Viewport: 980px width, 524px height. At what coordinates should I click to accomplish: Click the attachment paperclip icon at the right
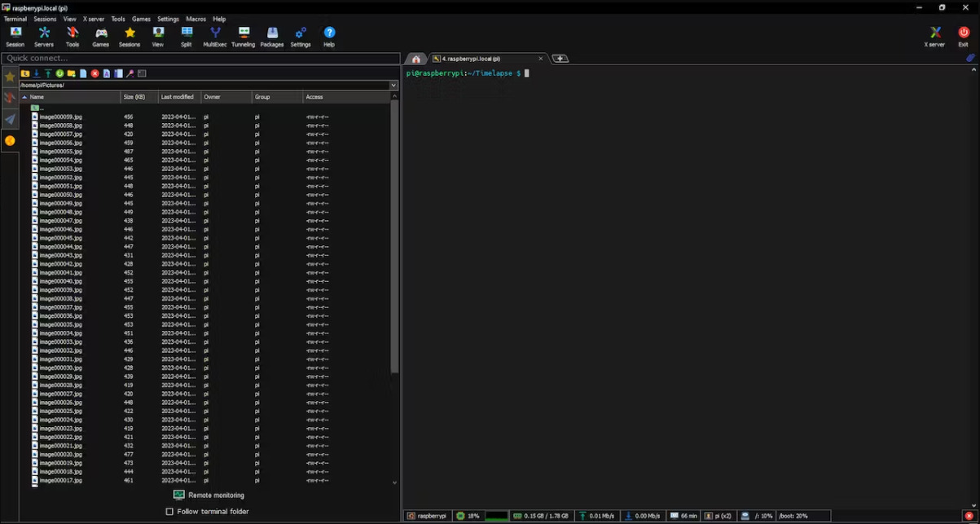coord(971,58)
